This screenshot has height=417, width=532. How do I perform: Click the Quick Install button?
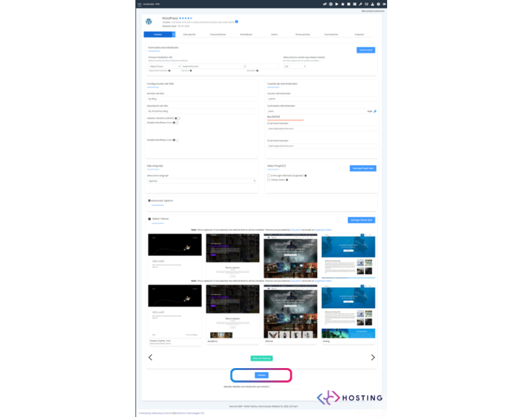(x=365, y=50)
